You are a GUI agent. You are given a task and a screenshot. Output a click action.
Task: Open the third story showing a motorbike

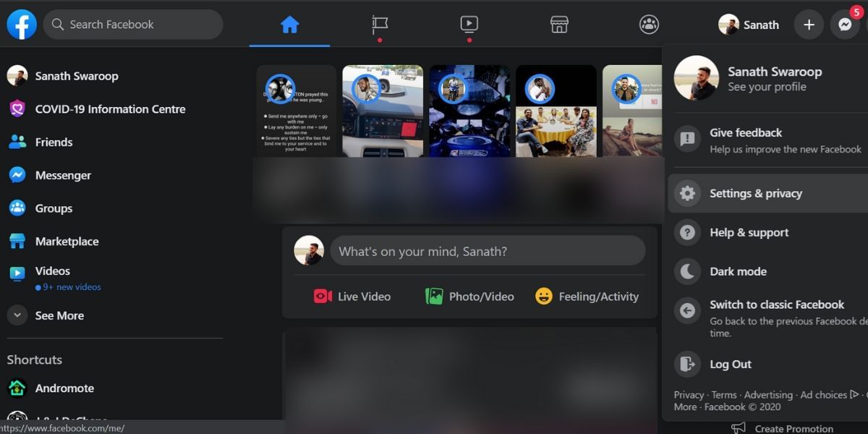click(469, 111)
